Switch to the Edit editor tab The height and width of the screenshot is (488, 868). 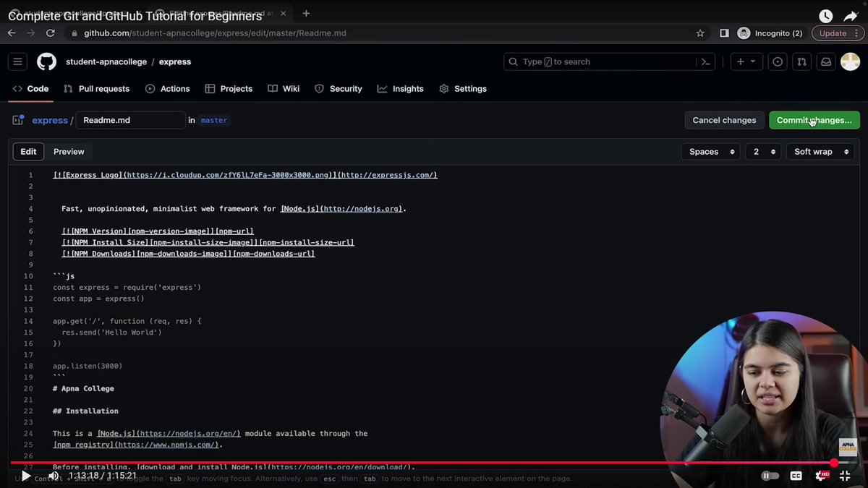click(x=28, y=152)
